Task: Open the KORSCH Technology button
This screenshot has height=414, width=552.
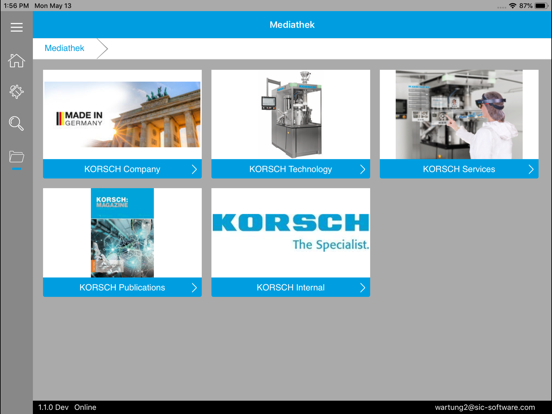Action: point(290,169)
